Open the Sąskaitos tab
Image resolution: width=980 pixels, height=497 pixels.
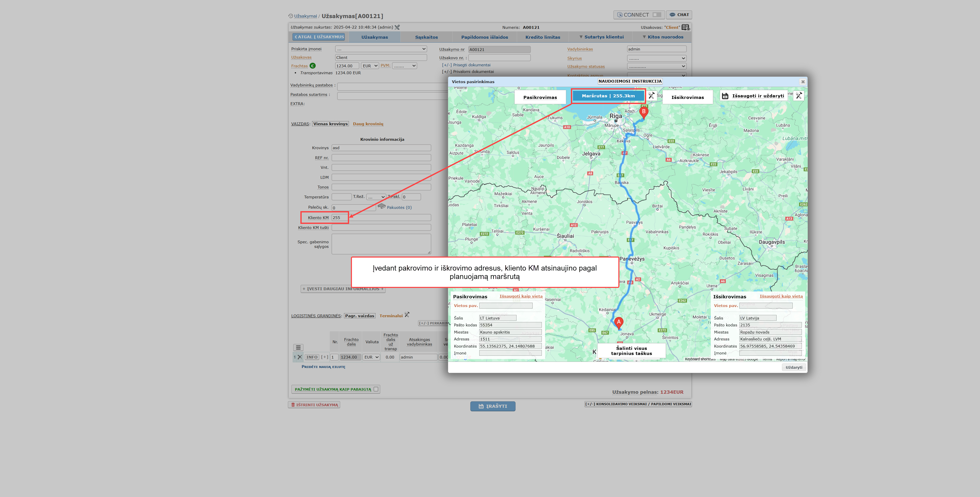tap(426, 37)
